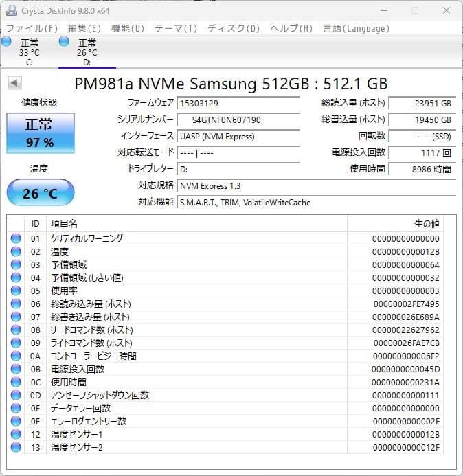Open the ディスク(D) menu

click(x=234, y=29)
